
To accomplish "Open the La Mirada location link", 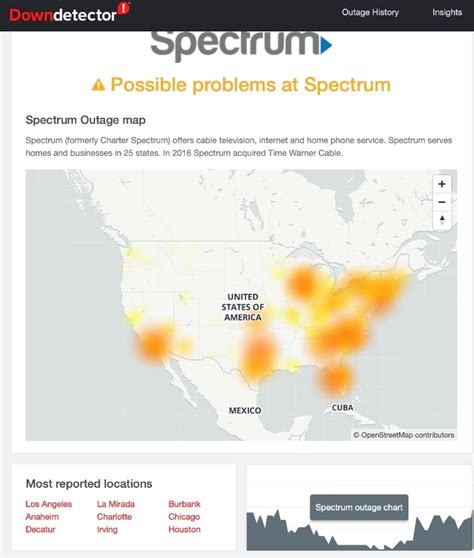I will 116,504.
